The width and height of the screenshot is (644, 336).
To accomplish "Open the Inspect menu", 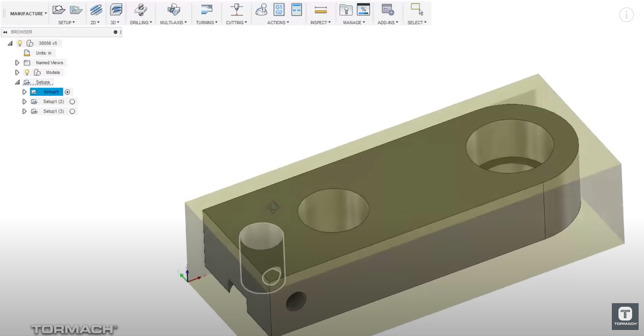I will tap(320, 23).
